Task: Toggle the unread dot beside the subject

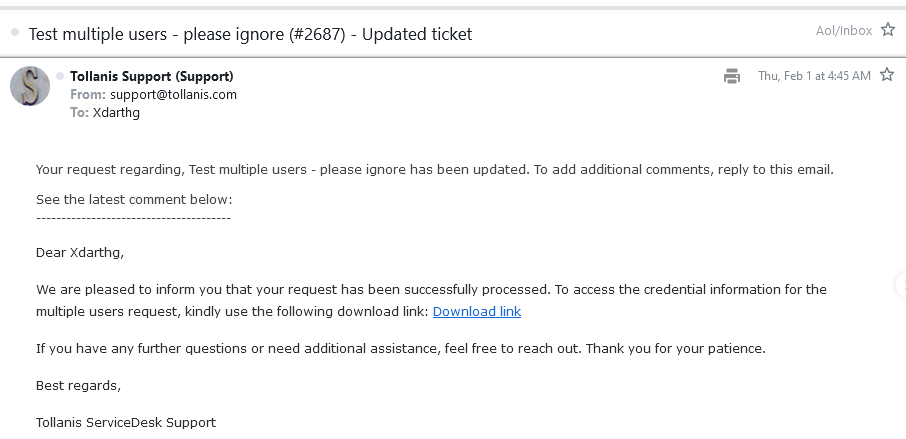Action: [x=15, y=33]
